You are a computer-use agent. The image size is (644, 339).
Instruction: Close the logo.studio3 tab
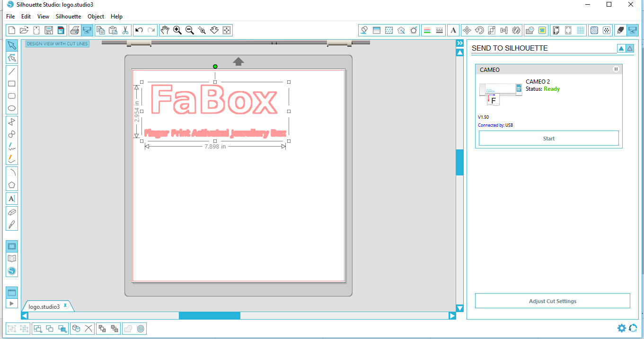tap(65, 305)
